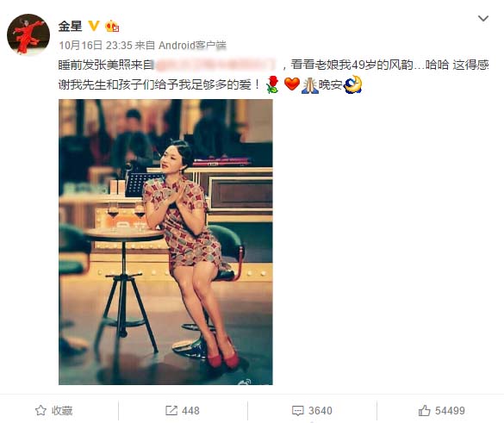Click the star favorite icon

(x=40, y=410)
